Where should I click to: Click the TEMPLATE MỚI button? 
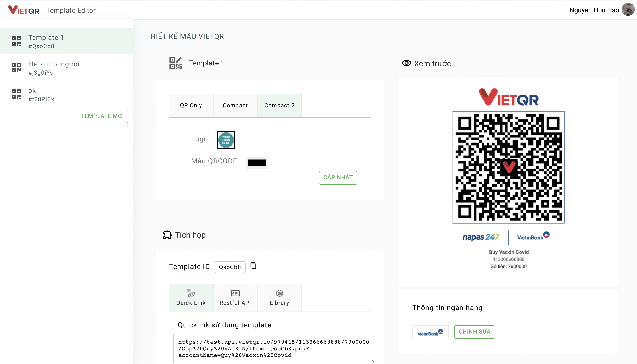[x=102, y=116]
